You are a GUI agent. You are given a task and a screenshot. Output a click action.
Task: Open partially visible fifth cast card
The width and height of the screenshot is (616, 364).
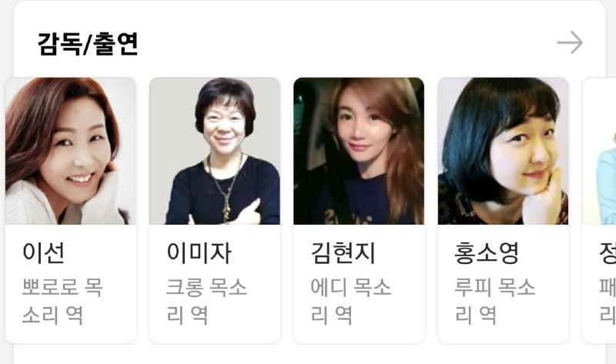tap(600, 210)
